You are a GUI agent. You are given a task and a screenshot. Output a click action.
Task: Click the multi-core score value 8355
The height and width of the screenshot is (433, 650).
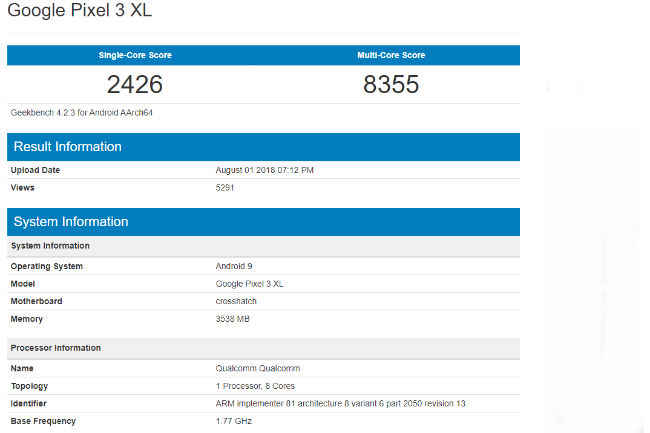coord(391,85)
